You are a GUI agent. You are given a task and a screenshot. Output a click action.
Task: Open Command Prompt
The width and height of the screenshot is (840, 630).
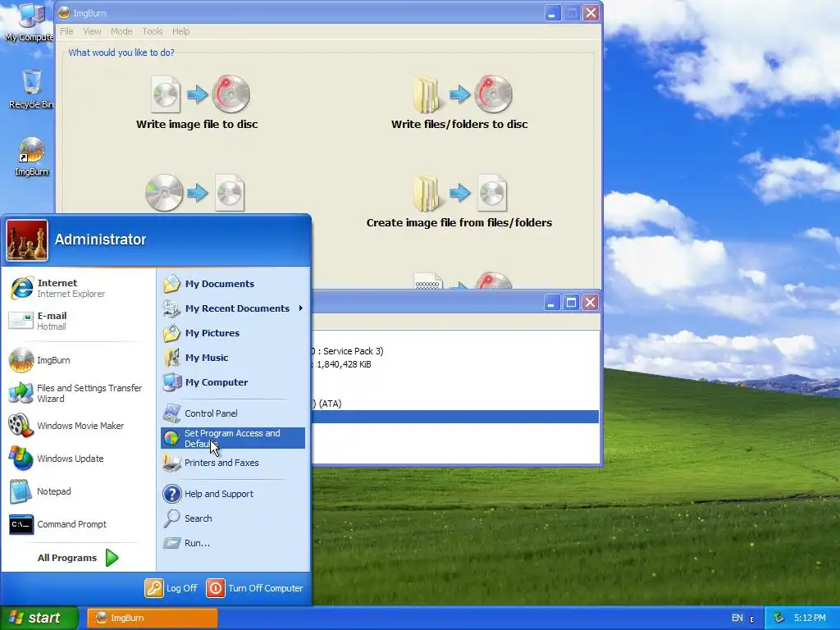click(79, 524)
